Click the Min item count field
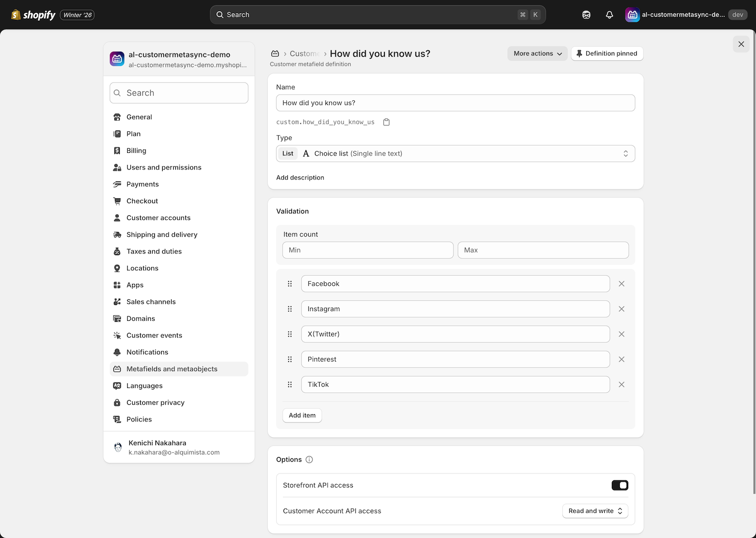Screen dimensions: 756x538 pyautogui.click(x=367, y=250)
